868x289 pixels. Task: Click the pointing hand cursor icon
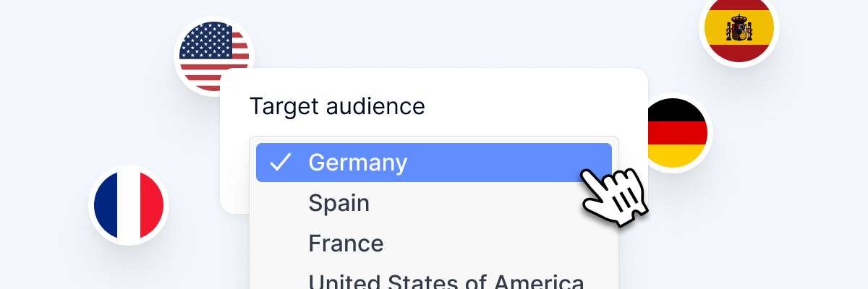[x=613, y=197]
